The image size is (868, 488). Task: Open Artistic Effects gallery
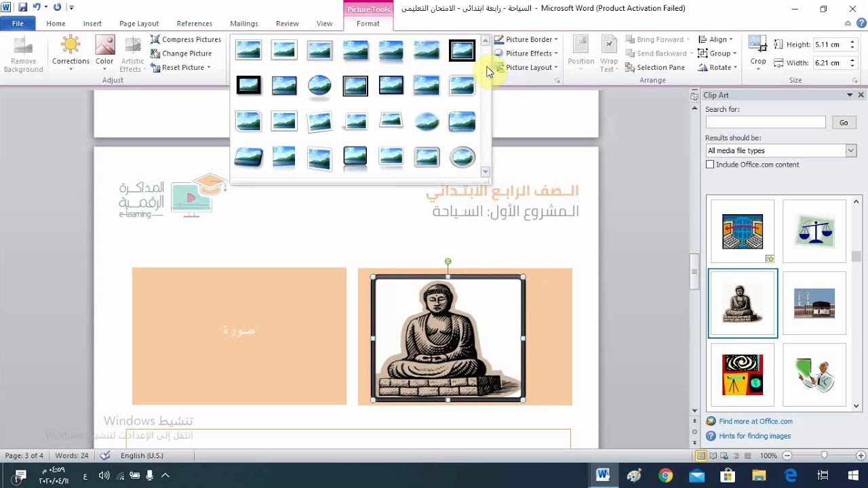click(x=132, y=54)
